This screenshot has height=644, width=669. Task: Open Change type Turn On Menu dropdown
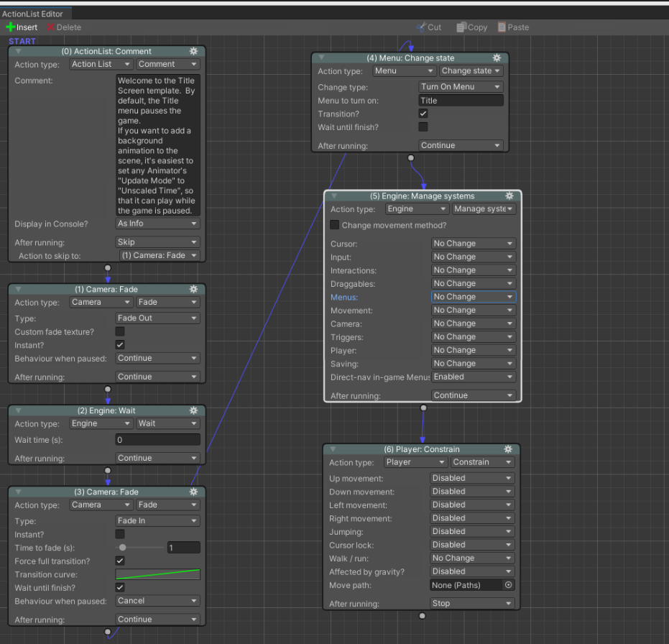461,87
